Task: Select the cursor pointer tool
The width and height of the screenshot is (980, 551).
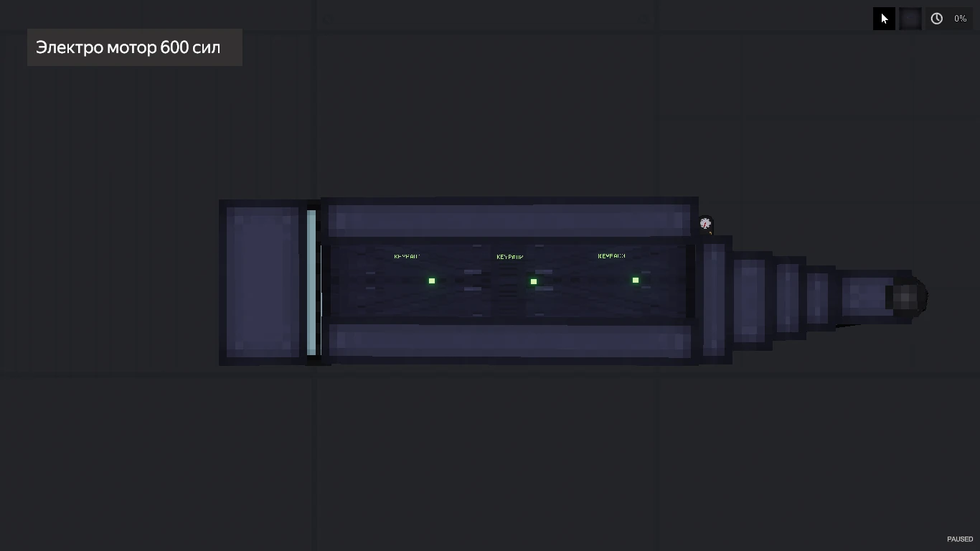Action: pyautogui.click(x=884, y=19)
